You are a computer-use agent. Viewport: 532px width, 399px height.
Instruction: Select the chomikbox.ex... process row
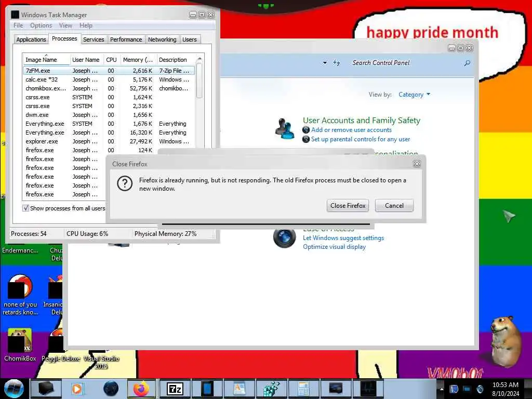pos(109,88)
